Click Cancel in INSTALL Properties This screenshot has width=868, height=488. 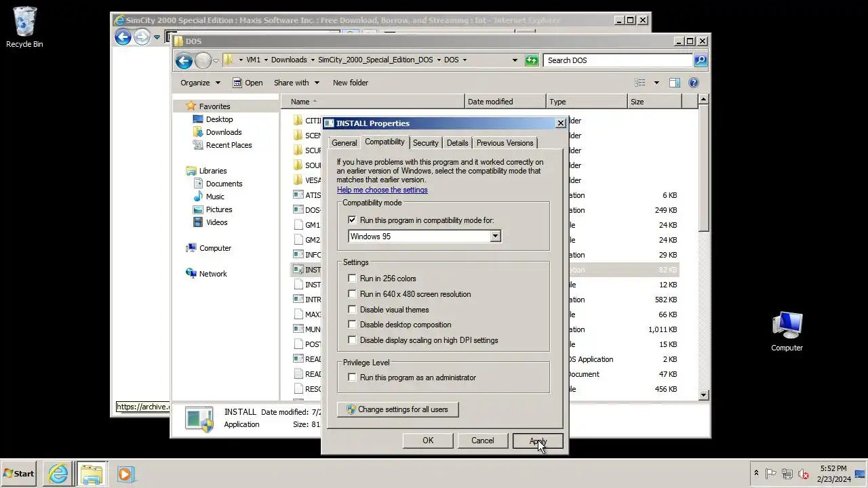[483, 441]
